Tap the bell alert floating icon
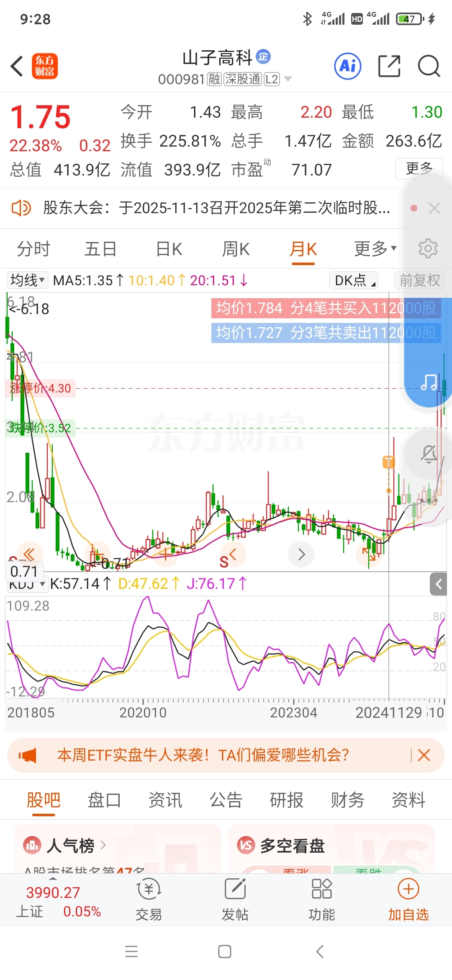 (x=429, y=454)
